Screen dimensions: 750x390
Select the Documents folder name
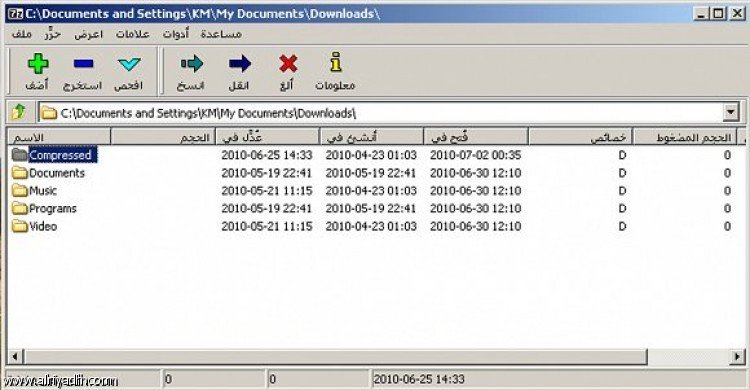coord(57,173)
